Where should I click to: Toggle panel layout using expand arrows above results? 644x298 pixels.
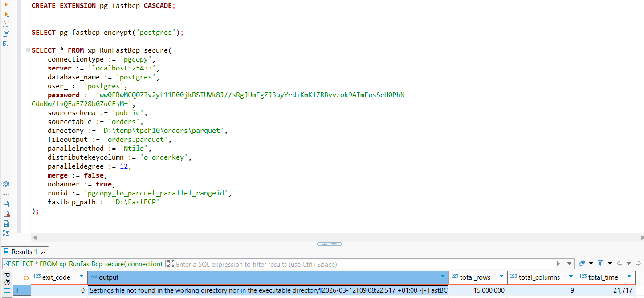pos(329,244)
